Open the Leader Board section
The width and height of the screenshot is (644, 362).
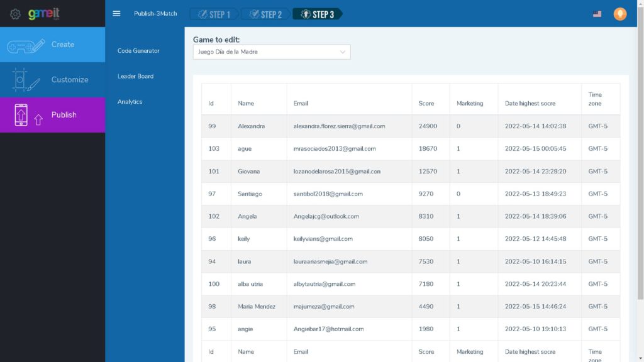coord(135,77)
